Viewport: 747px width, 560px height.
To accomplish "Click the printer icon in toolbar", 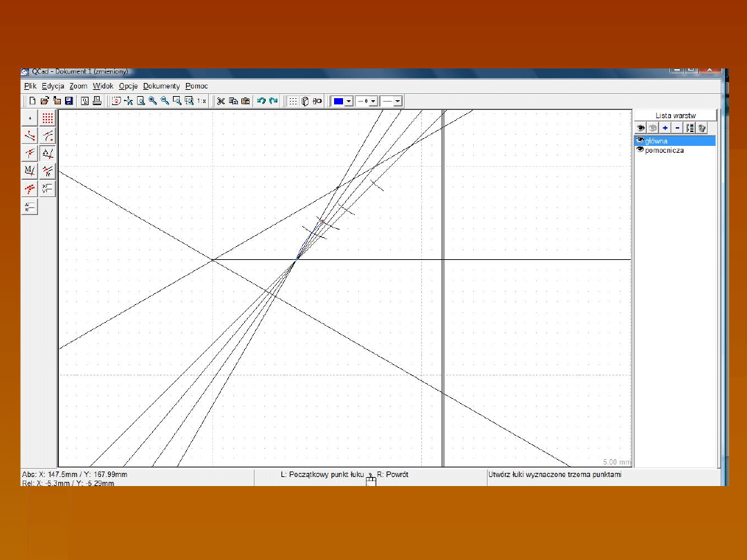I will [x=98, y=101].
